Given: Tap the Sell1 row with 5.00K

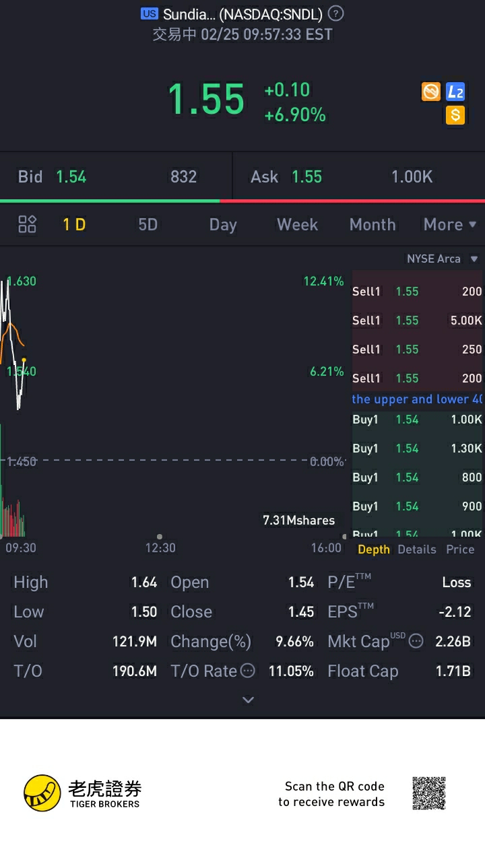Looking at the screenshot, I should pos(417,321).
